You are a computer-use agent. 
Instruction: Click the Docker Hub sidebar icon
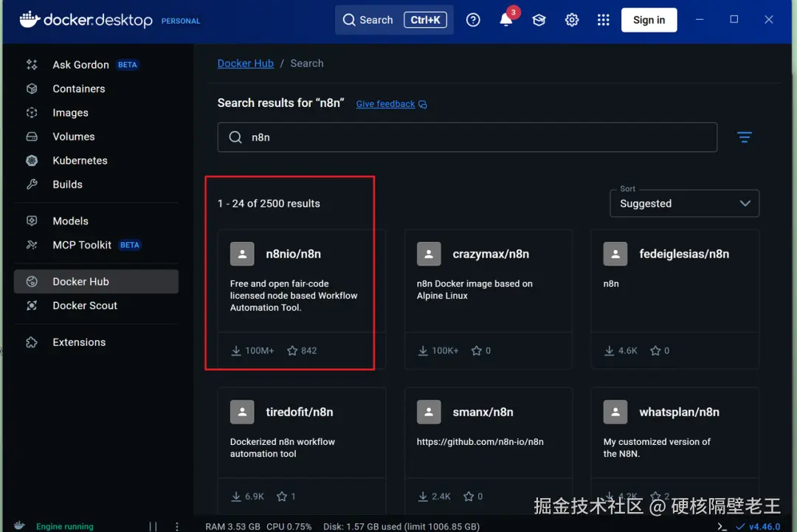point(32,282)
